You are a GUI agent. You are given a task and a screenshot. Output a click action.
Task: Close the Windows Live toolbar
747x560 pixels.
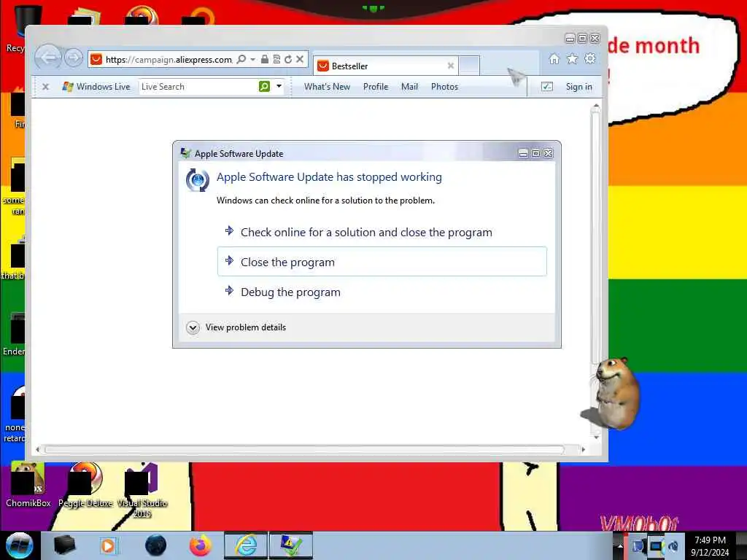tap(46, 87)
